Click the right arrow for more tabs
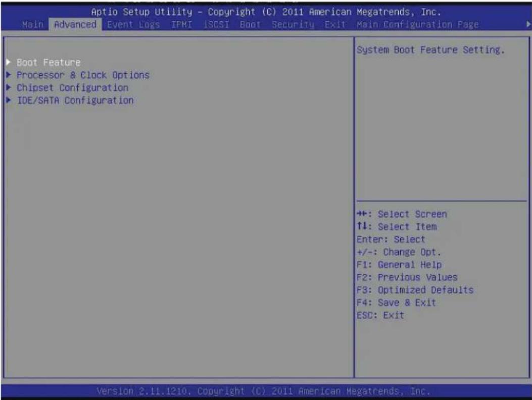The width and height of the screenshot is (532, 400). pyautogui.click(x=528, y=24)
